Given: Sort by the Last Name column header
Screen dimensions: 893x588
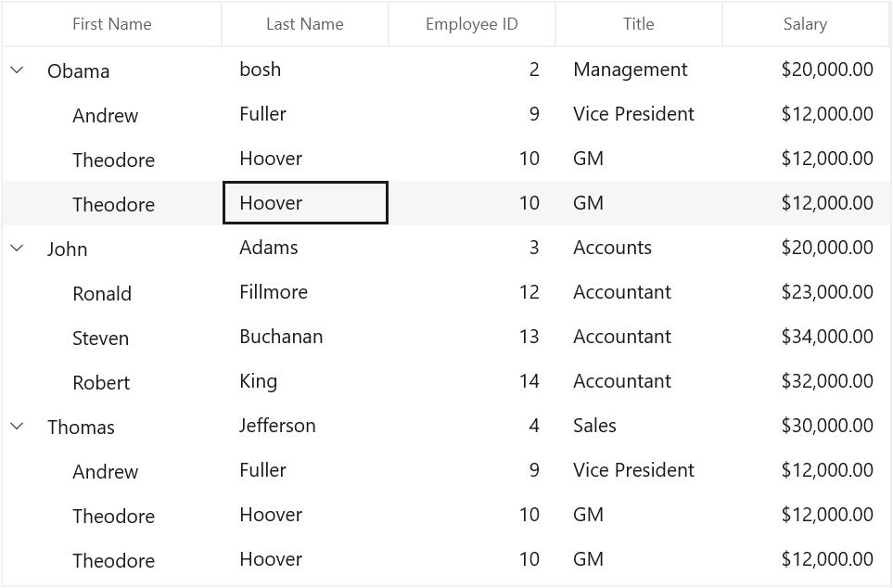Looking at the screenshot, I should pos(305,24).
